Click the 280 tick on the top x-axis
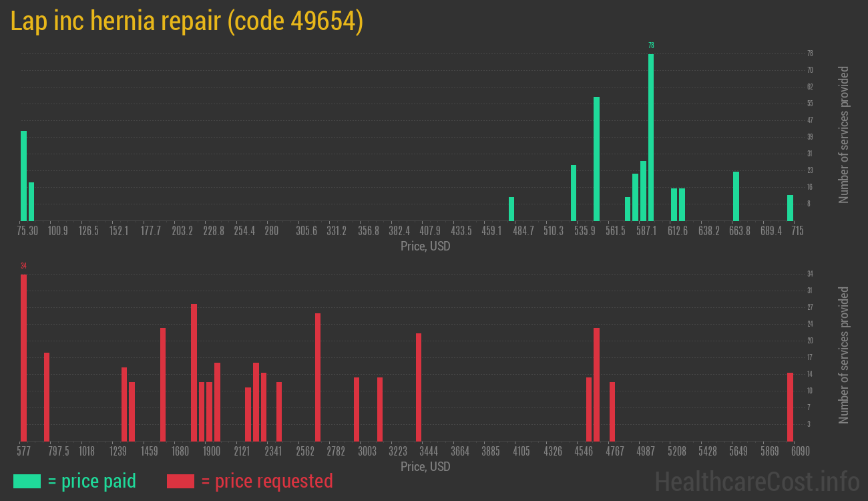 click(x=271, y=231)
